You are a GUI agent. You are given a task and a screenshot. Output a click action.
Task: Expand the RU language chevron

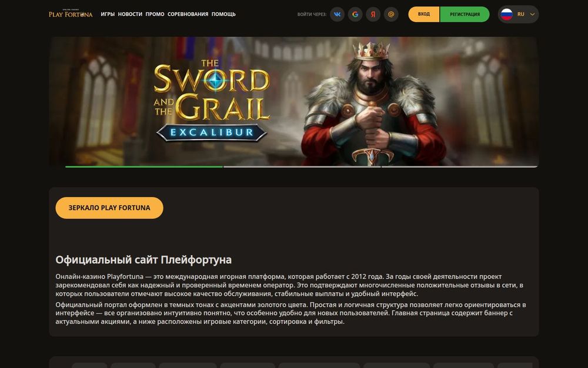(532, 14)
